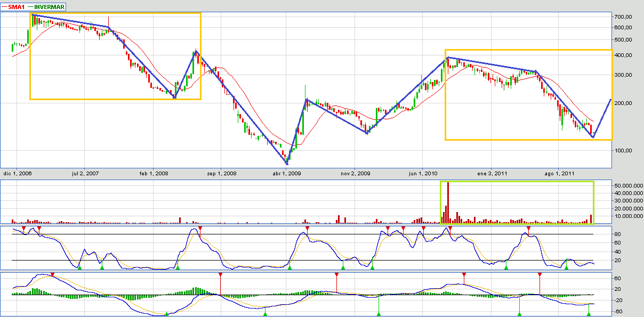Screen dimensions: 644x317
Task: Click the leftmost red triangle in the stochastic panel
Action: (x=24, y=229)
